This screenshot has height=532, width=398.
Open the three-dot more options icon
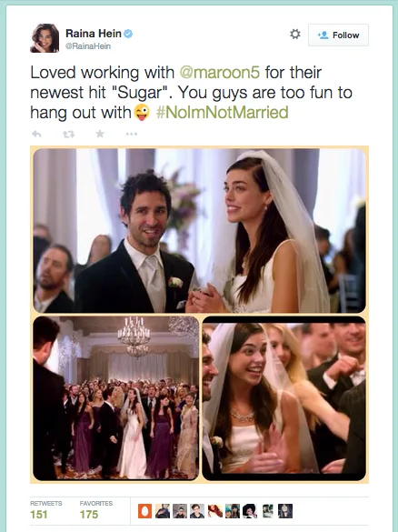tap(132, 134)
